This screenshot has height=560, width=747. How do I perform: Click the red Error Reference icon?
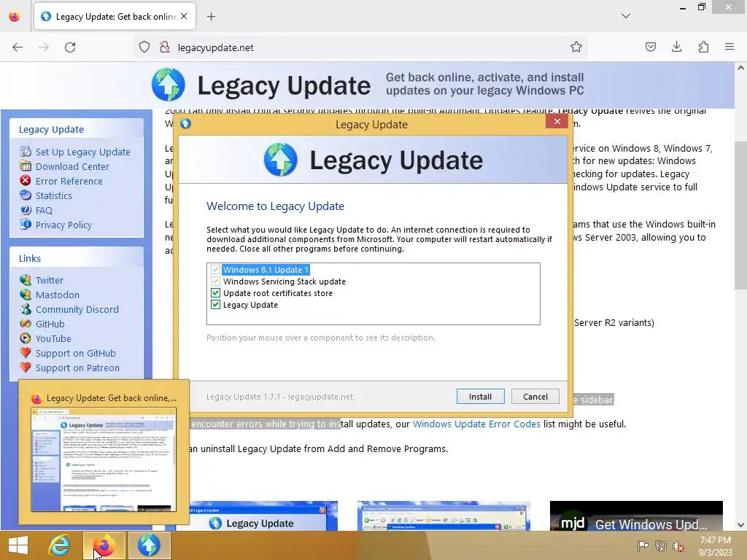(26, 181)
